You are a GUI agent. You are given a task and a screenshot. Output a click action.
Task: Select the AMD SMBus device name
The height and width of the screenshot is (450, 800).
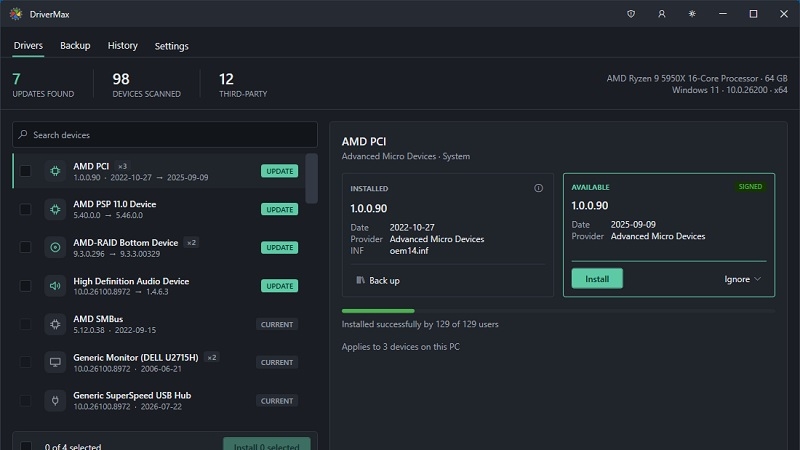[98, 319]
